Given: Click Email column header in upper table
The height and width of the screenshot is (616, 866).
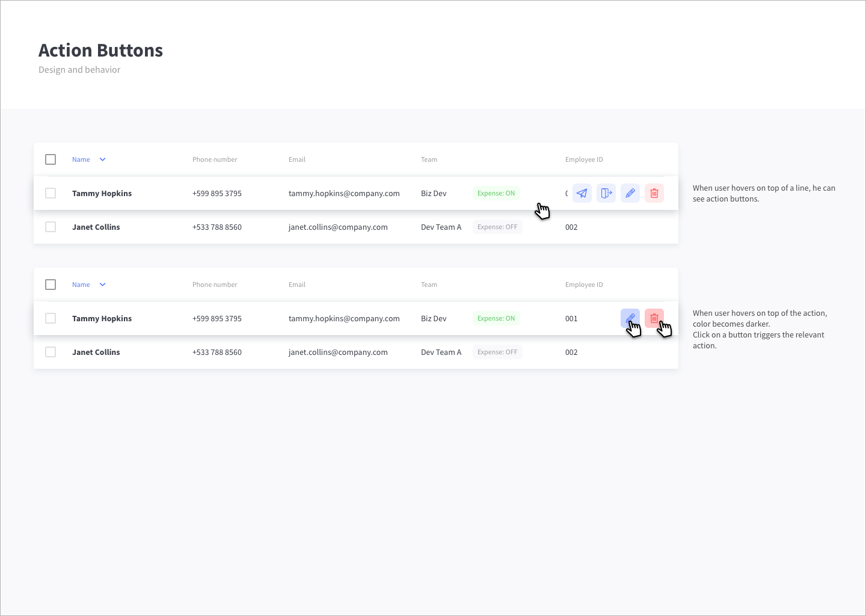Looking at the screenshot, I should point(297,159).
